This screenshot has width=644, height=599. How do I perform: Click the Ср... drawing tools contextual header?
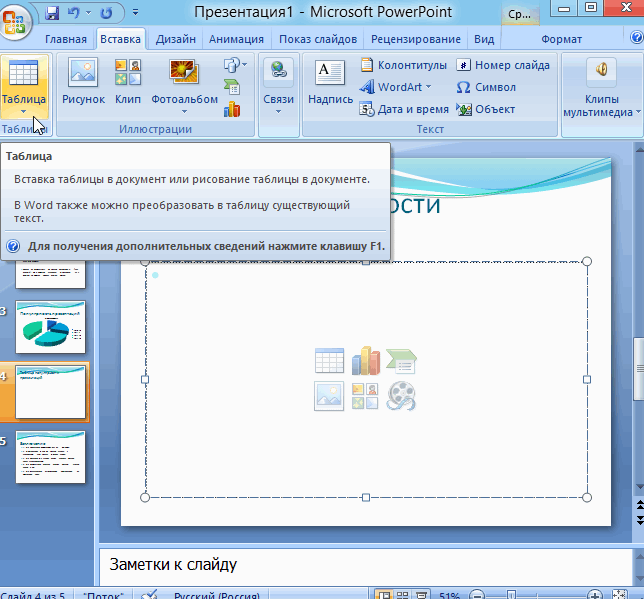[520, 14]
